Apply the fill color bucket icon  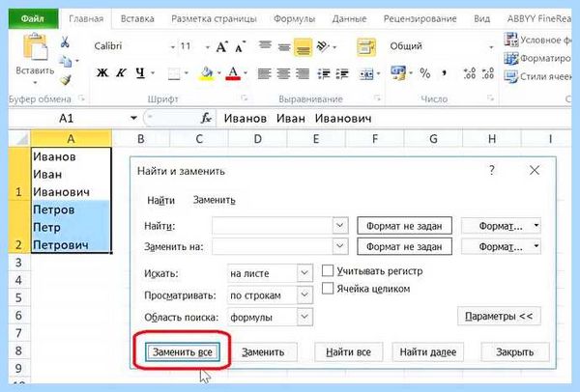tap(207, 73)
